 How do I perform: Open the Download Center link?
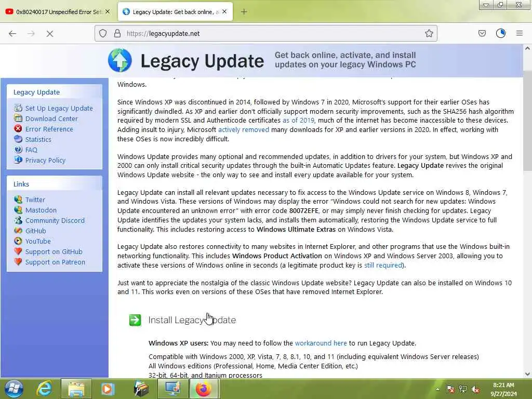[x=51, y=119]
